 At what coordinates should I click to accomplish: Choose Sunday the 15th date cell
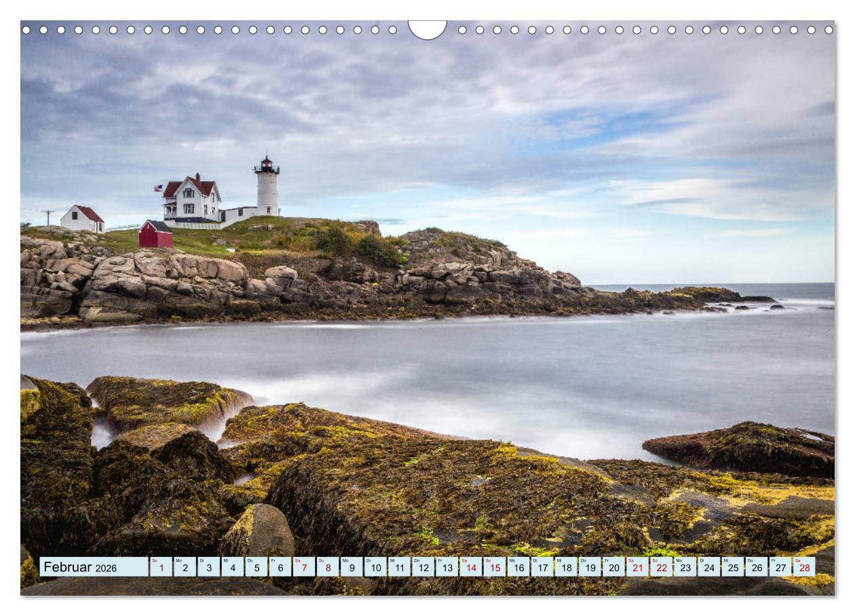coord(494,567)
